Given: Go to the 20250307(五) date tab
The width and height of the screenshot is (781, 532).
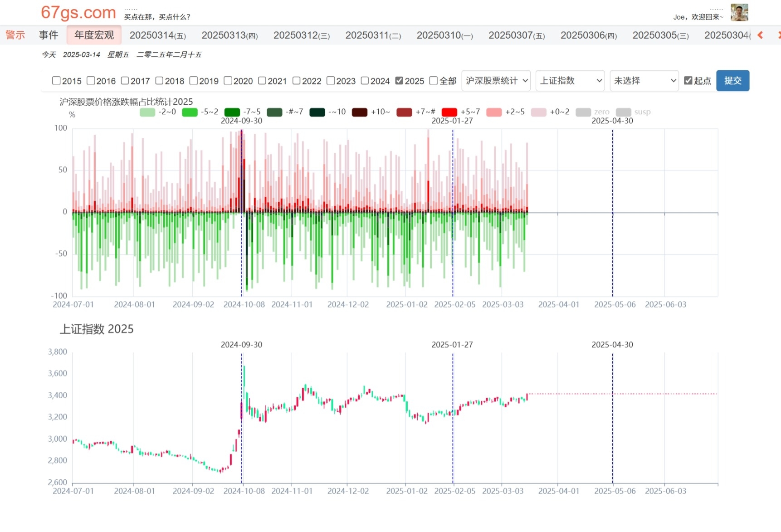Looking at the screenshot, I should (x=517, y=35).
